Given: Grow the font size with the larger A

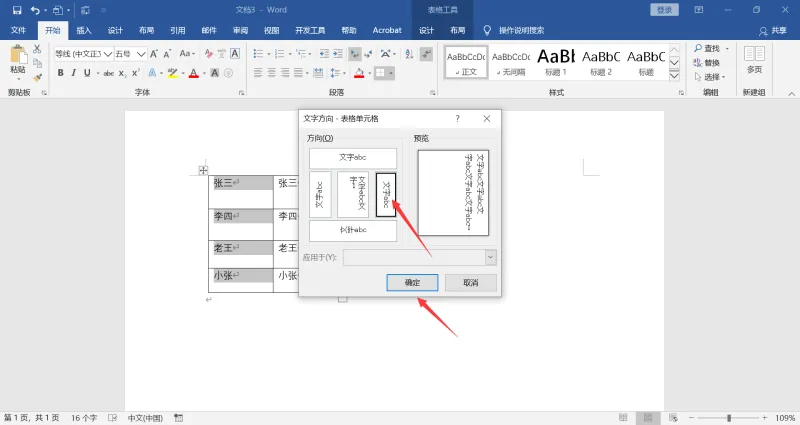Looking at the screenshot, I should [154, 54].
